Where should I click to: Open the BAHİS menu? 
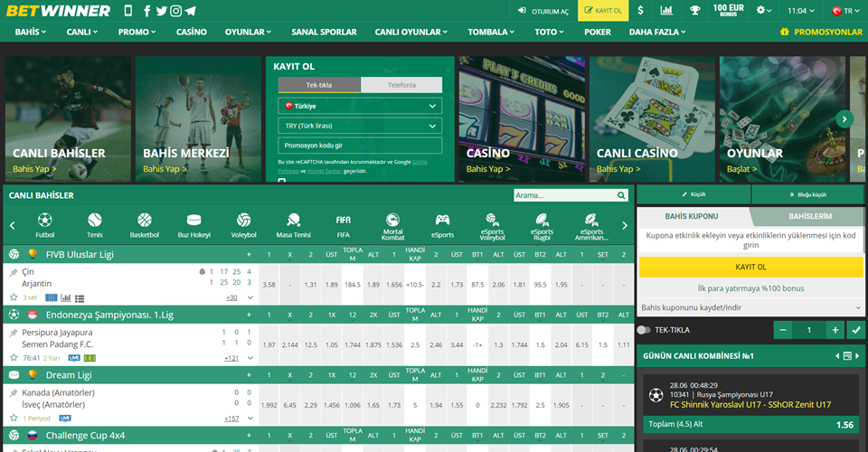click(31, 32)
